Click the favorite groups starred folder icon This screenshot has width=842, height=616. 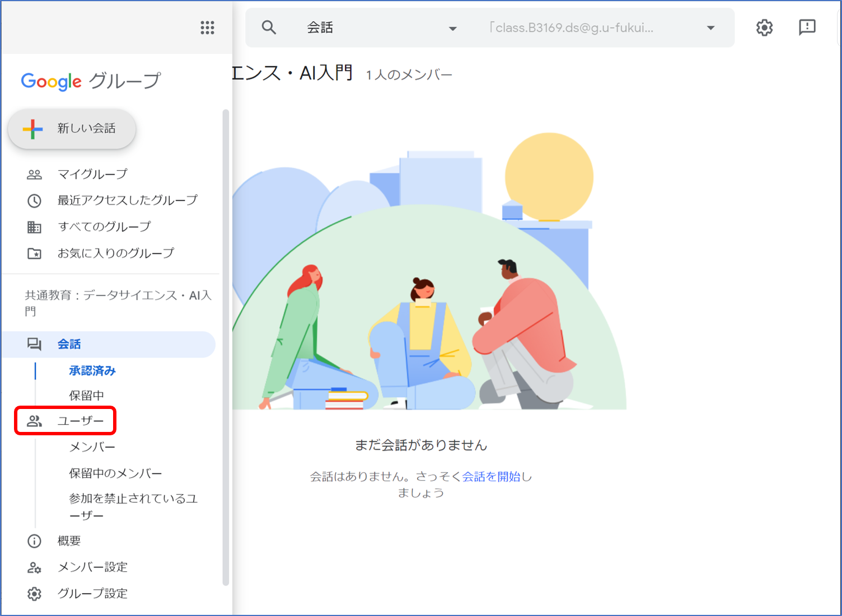coord(34,253)
